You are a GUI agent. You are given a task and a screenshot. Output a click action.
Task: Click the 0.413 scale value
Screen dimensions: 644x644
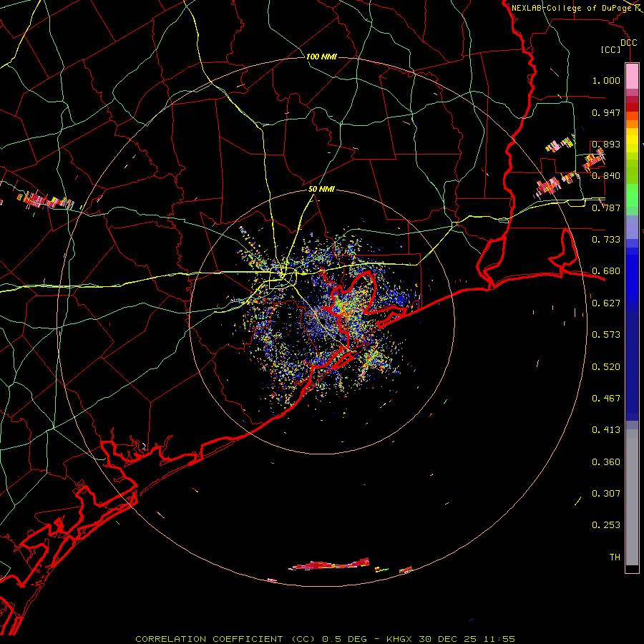coord(606,430)
